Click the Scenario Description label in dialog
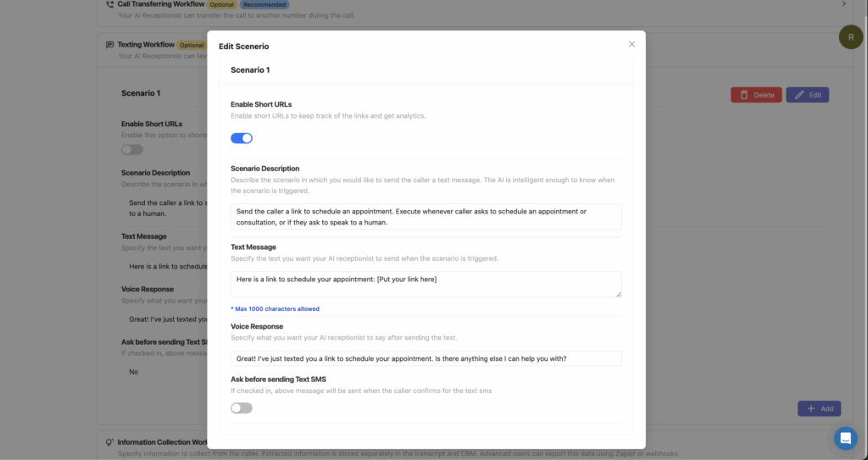Viewport: 868px width, 460px height. click(x=265, y=169)
